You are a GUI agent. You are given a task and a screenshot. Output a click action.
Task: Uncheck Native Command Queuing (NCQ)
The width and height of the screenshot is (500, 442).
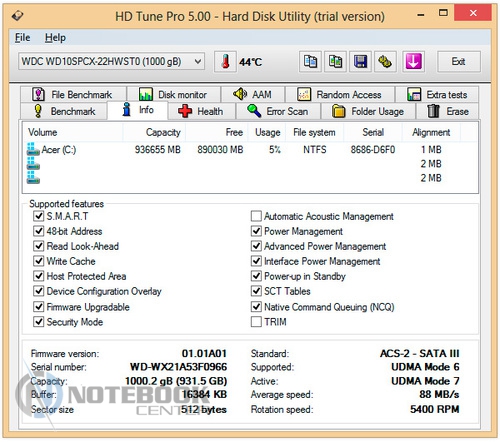point(256,306)
